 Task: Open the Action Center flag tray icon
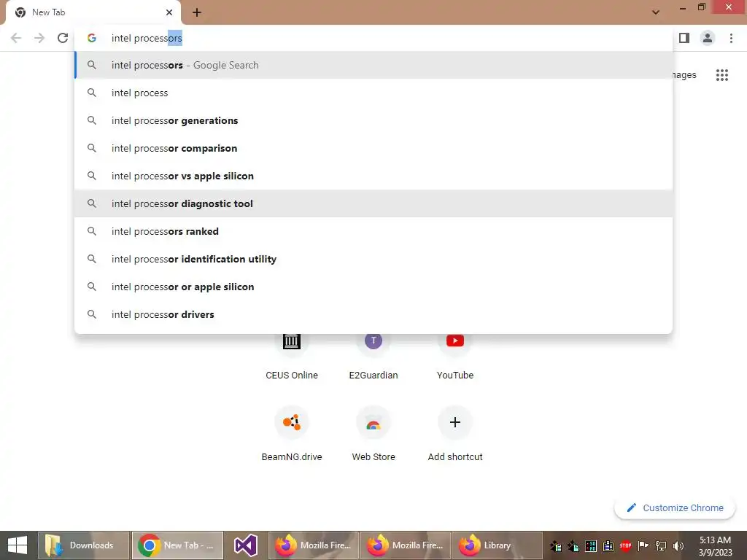(643, 545)
